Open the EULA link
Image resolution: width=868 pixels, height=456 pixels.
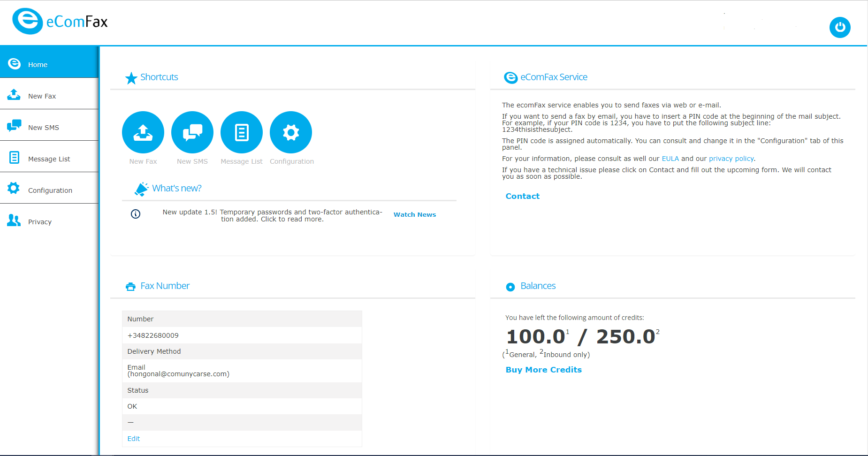point(670,159)
